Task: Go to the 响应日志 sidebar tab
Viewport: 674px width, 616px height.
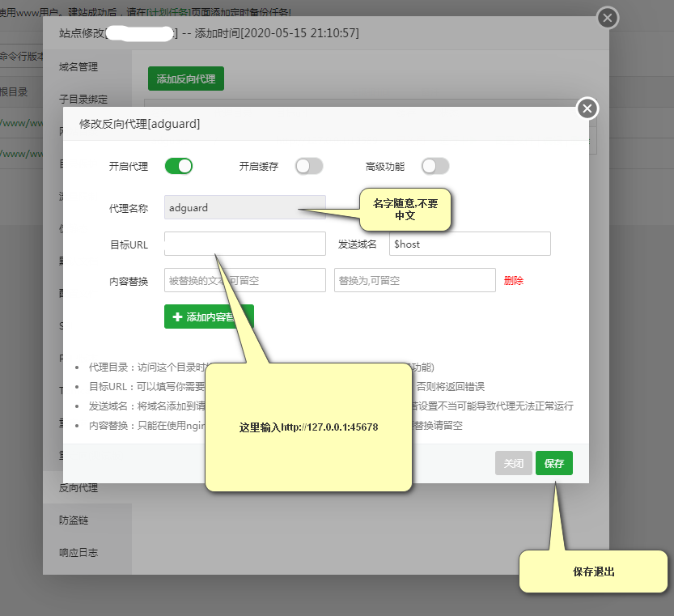Action: tap(78, 553)
